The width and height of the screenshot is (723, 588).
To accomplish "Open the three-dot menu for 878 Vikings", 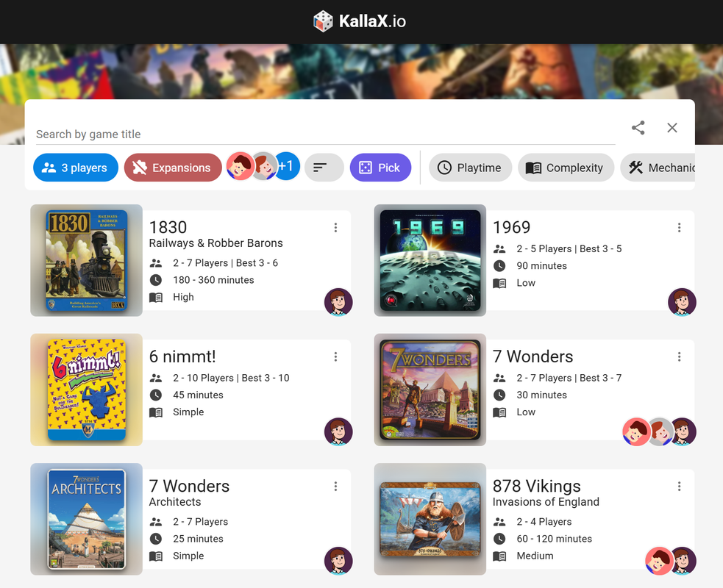I will [x=679, y=486].
